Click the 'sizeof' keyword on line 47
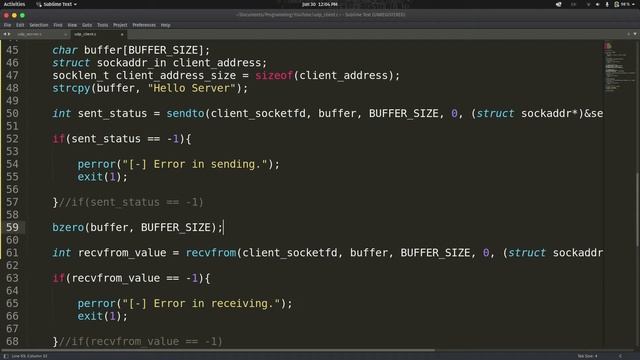 [274, 76]
